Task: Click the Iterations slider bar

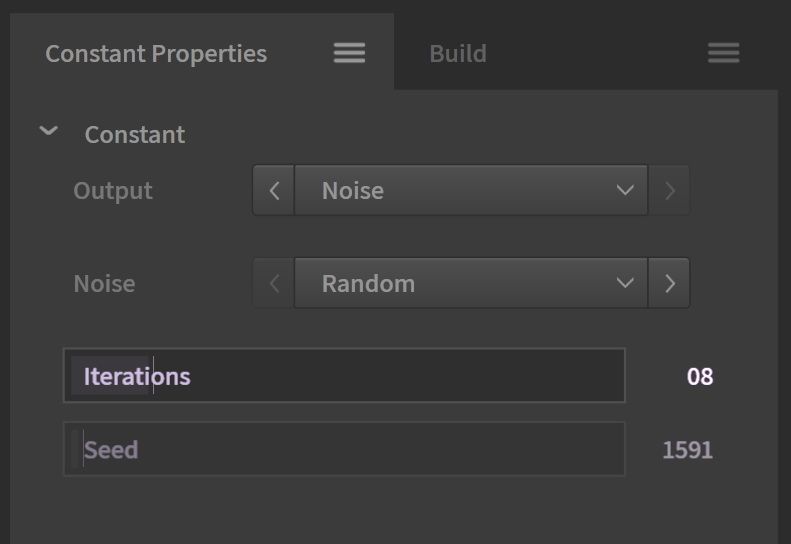Action: click(x=344, y=375)
